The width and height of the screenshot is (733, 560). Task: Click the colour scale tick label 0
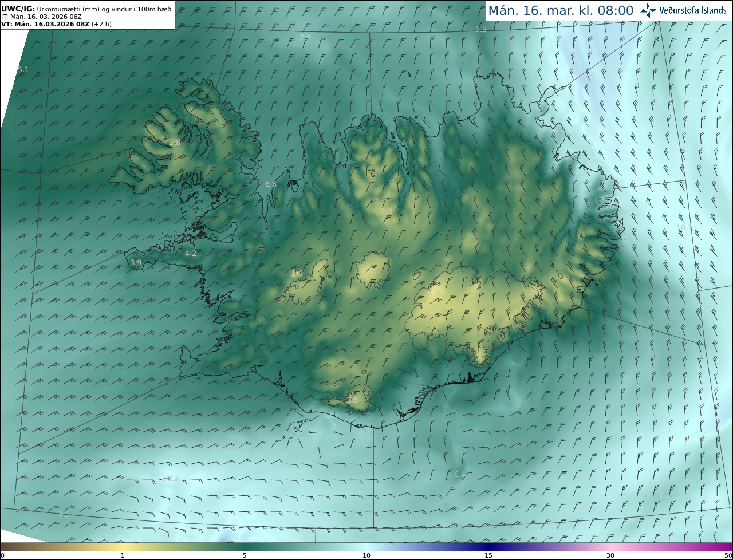tap(2, 555)
